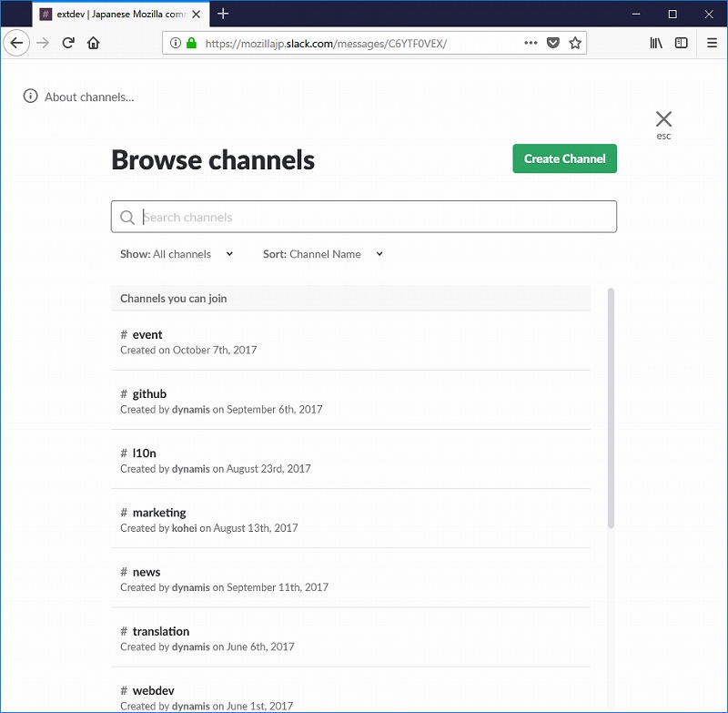728x713 pixels.
Task: Click 'Created on October 7th, 2017' text
Action: point(188,351)
